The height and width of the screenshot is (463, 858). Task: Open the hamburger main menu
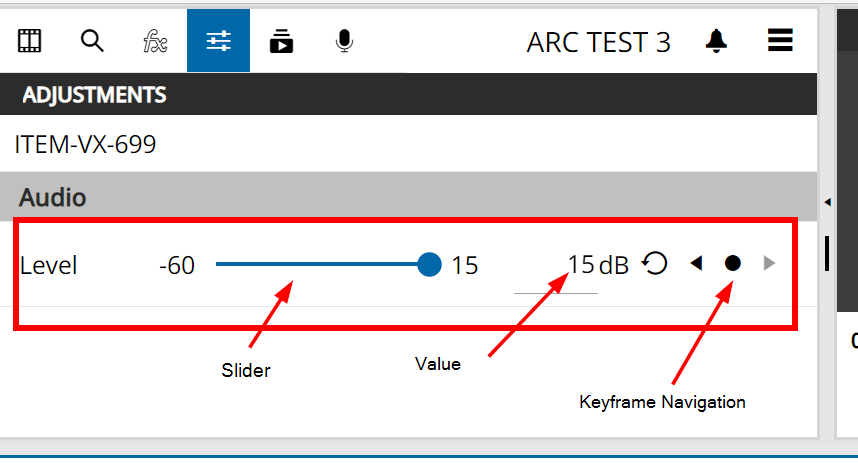pyautogui.click(x=780, y=41)
